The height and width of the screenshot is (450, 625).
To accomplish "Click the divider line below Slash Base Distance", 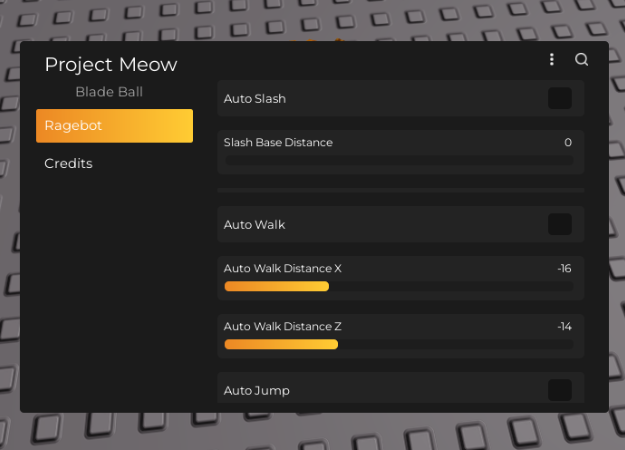I will (x=400, y=190).
